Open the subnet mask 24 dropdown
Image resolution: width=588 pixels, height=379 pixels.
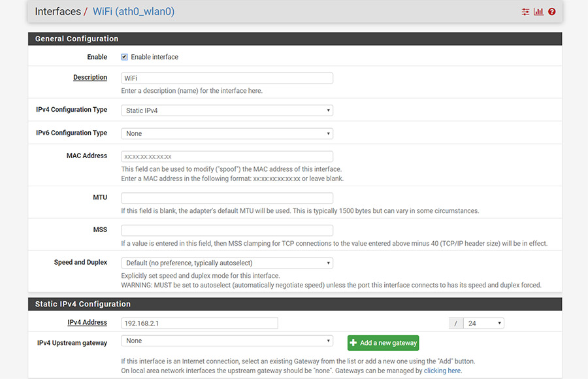483,323
